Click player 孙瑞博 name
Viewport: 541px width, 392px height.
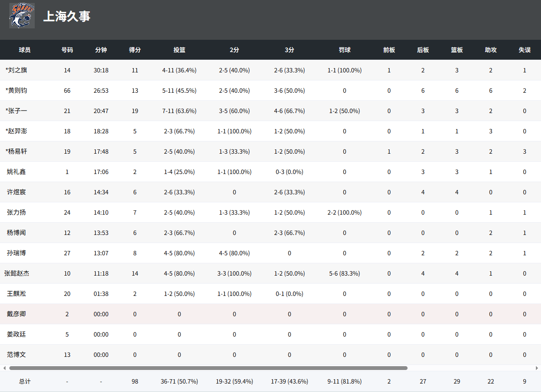16,253
